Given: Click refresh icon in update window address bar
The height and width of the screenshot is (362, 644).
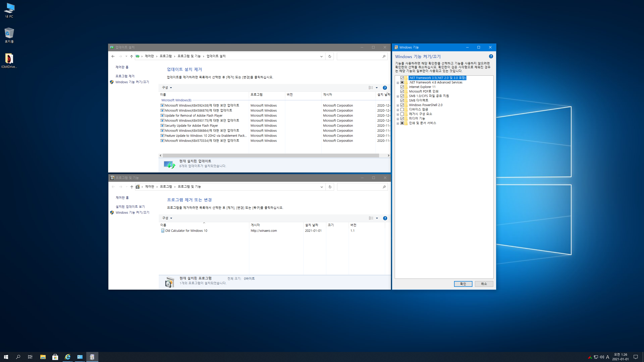Looking at the screenshot, I should (330, 56).
